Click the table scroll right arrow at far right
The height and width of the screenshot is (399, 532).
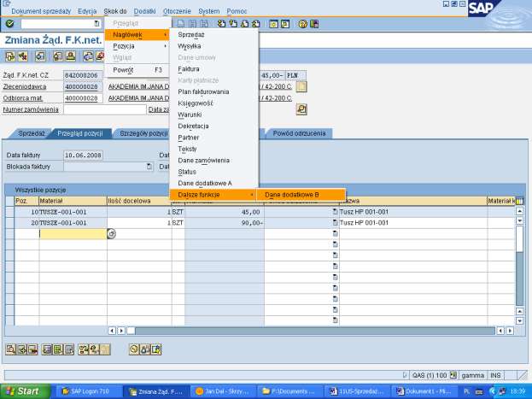[510, 331]
